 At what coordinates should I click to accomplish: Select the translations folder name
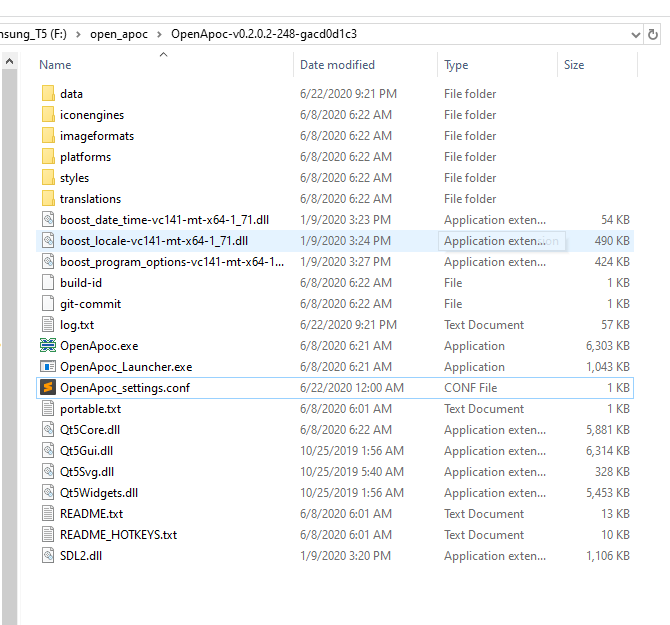tap(91, 199)
